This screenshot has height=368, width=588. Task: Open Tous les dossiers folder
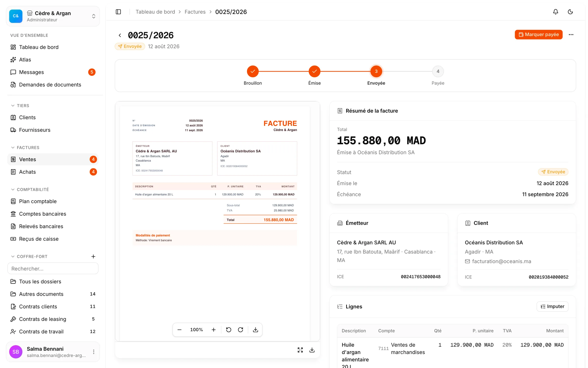pyautogui.click(x=53, y=282)
